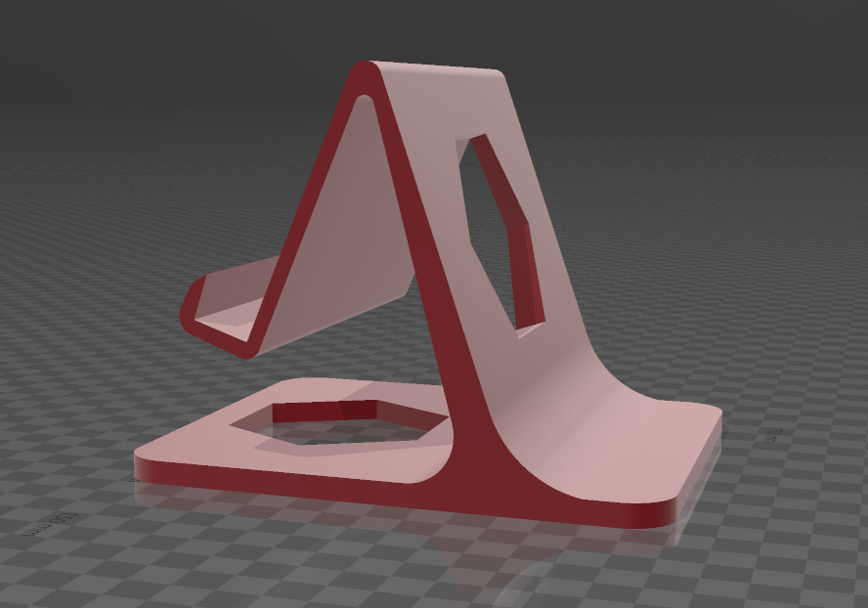This screenshot has height=608, width=868.
Task: Click the "150 mm" grid dimension label
Action: click(x=50, y=524)
